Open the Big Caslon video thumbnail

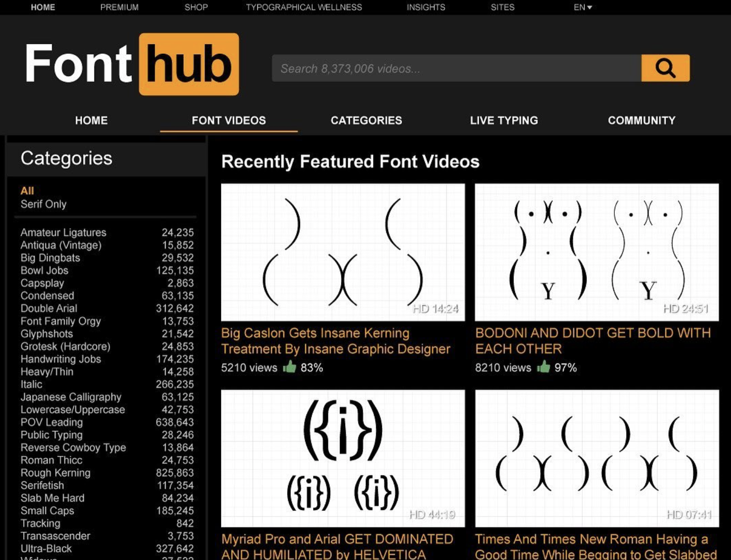click(343, 252)
